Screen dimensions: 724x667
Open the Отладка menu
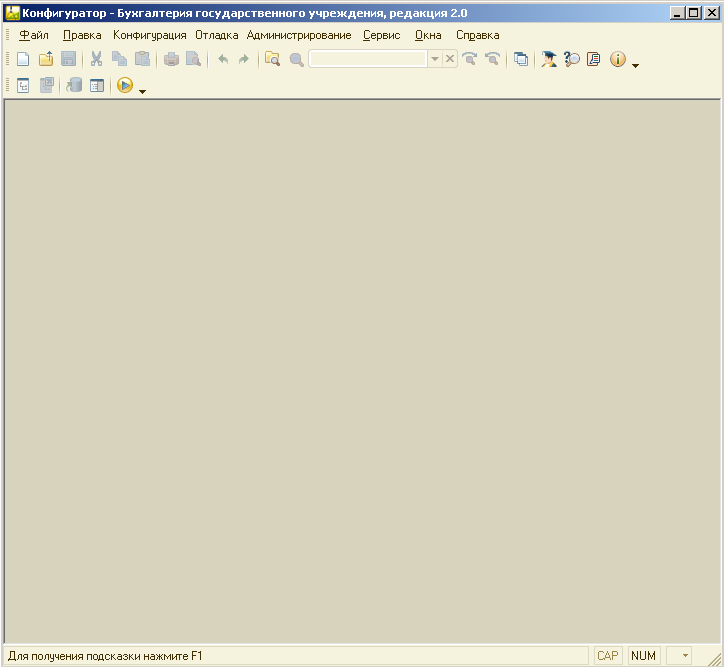tap(217, 35)
